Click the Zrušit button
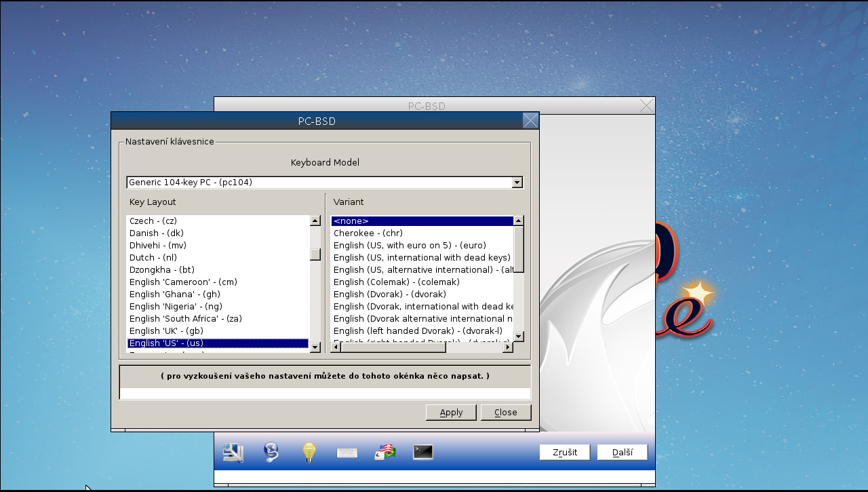Viewport: 868px width, 492px height. [x=564, y=452]
